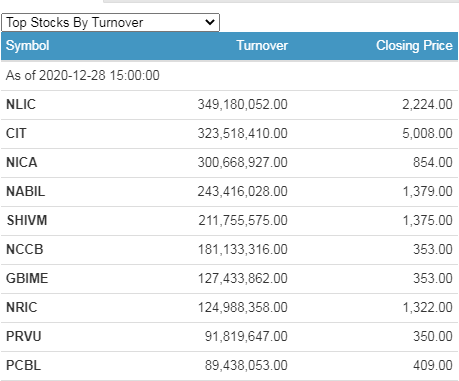
Task: Click the SHIVM symbol link
Action: [27, 221]
